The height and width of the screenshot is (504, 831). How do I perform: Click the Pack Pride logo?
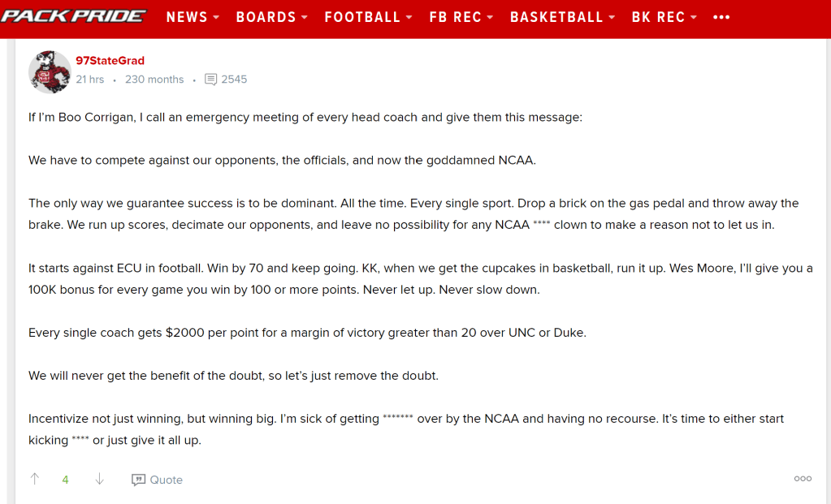click(x=73, y=16)
